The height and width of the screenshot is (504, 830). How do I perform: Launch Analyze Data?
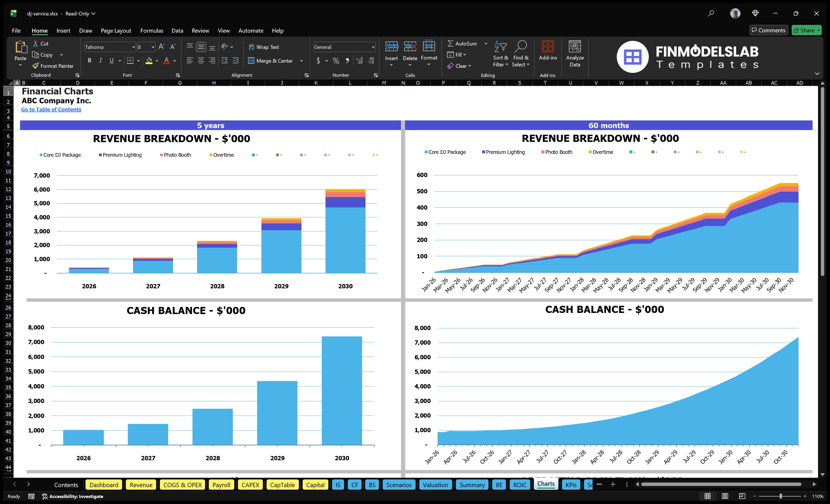[x=575, y=54]
